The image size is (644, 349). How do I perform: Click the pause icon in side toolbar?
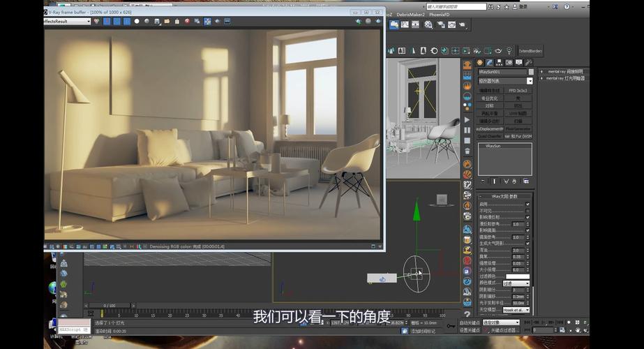(x=467, y=131)
